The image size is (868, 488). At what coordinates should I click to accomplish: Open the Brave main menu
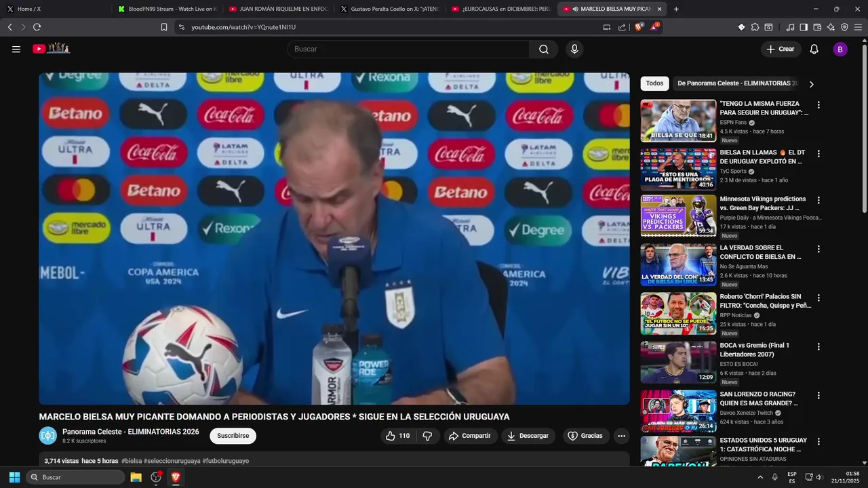click(859, 27)
